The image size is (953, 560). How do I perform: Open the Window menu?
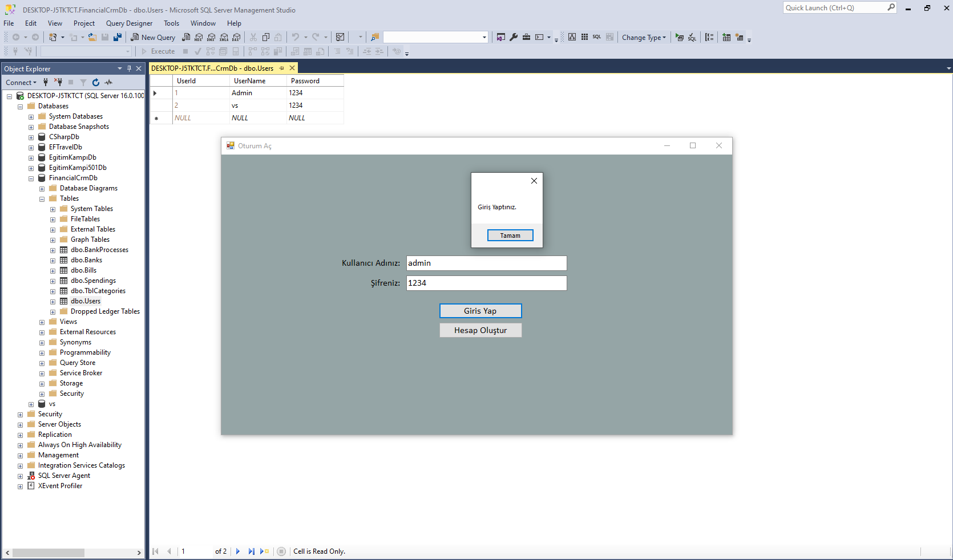coord(203,23)
